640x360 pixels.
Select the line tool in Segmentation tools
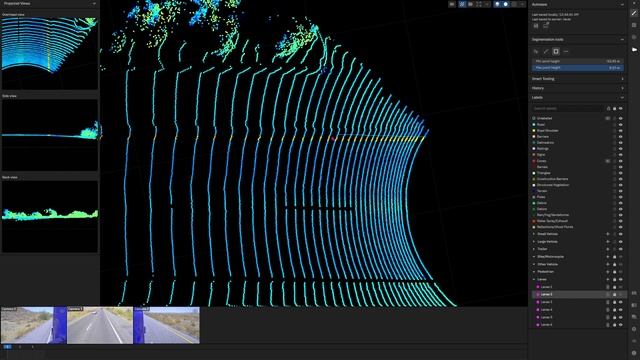tap(566, 51)
